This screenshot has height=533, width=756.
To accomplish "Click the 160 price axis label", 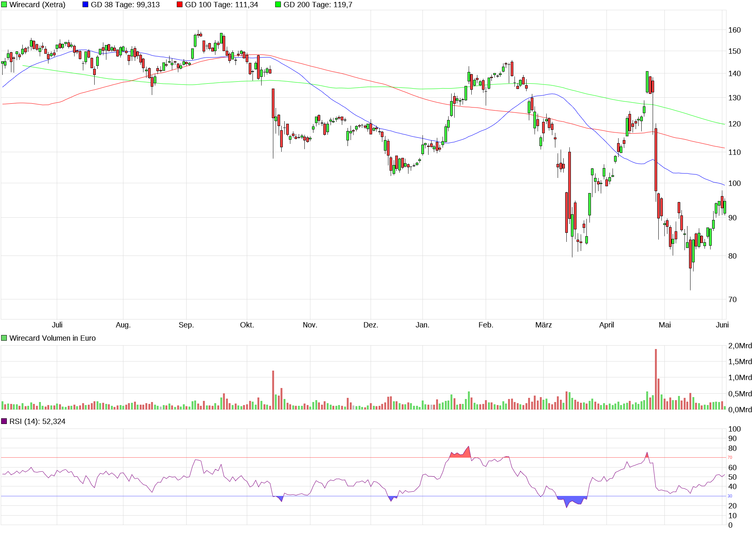I will (734, 30).
